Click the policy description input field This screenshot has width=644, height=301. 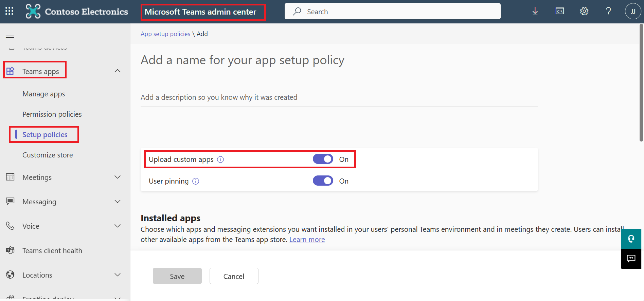(x=339, y=98)
